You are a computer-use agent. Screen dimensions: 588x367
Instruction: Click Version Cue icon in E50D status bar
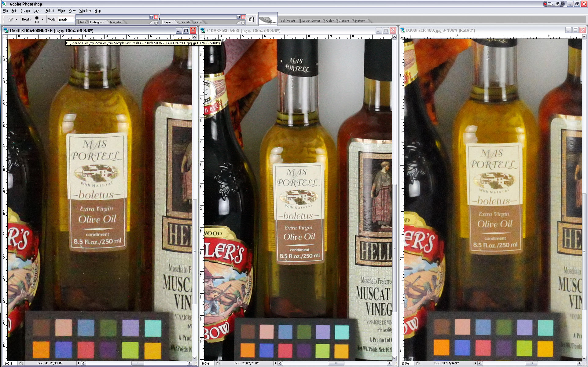click(21, 363)
